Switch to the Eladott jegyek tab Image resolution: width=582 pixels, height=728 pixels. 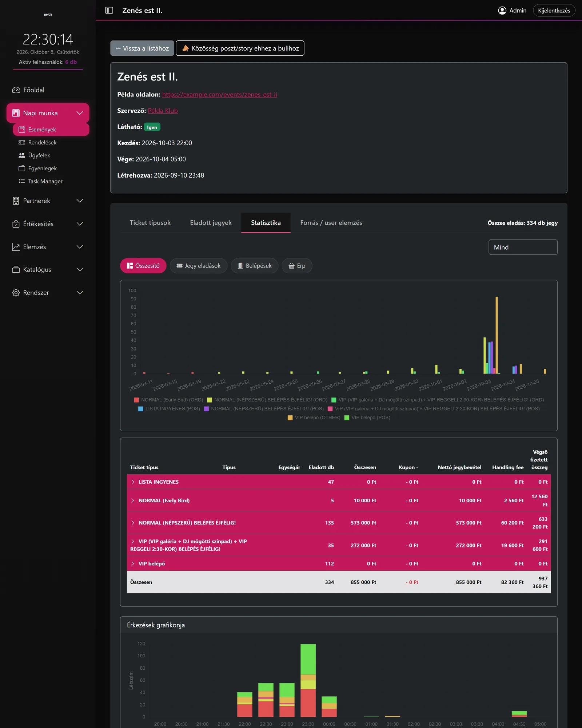(x=211, y=223)
